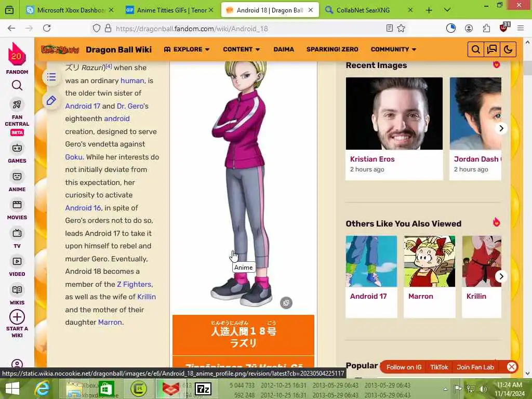Click the Dragon Ball Wiki title link
532x399 pixels.
pos(118,49)
